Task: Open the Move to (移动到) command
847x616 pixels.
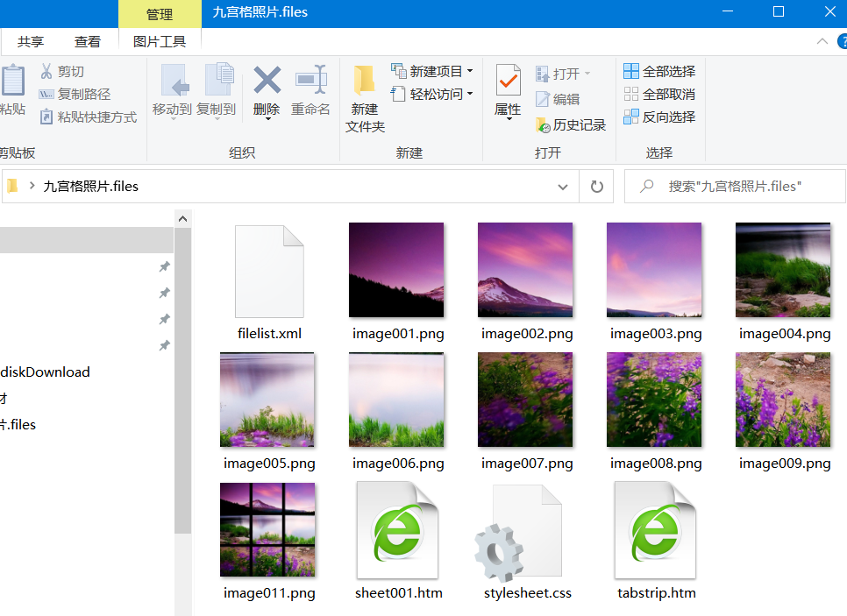Action: [x=172, y=90]
